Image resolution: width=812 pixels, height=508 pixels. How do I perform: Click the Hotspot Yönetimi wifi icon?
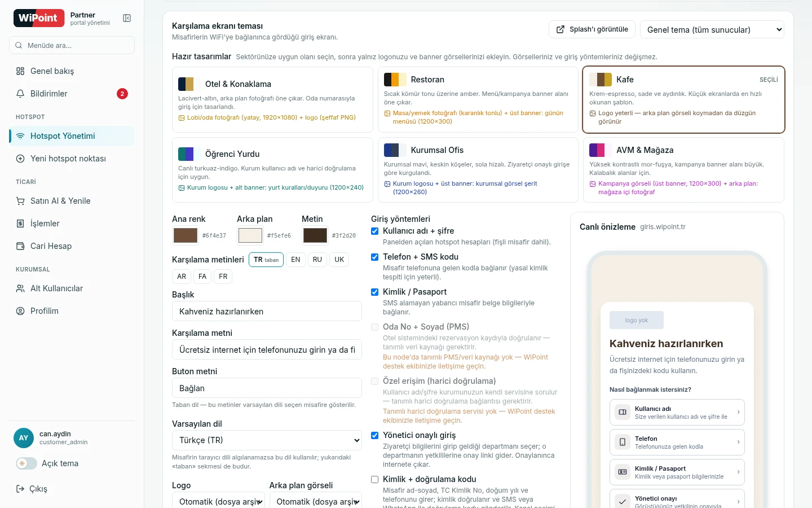tap(20, 136)
